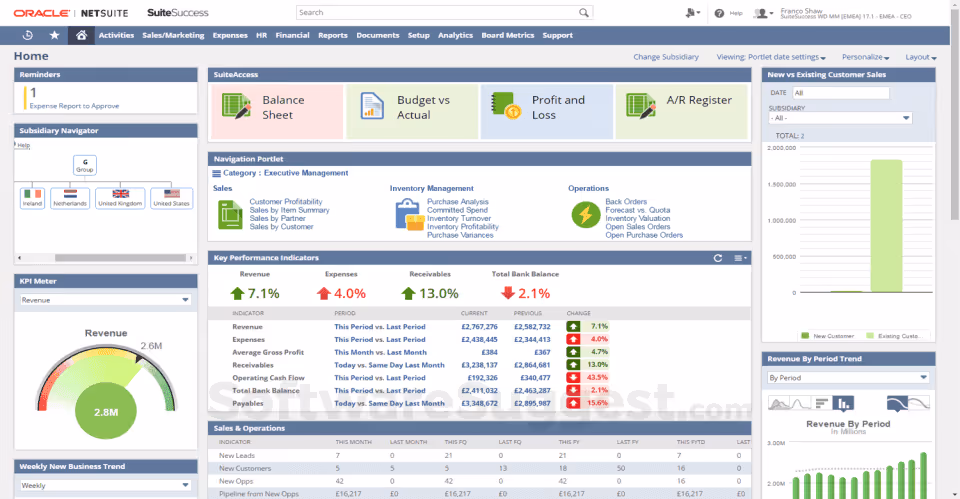Select the Group node in Subsidiary Navigator
This screenshot has height=499, width=960.
tap(84, 165)
